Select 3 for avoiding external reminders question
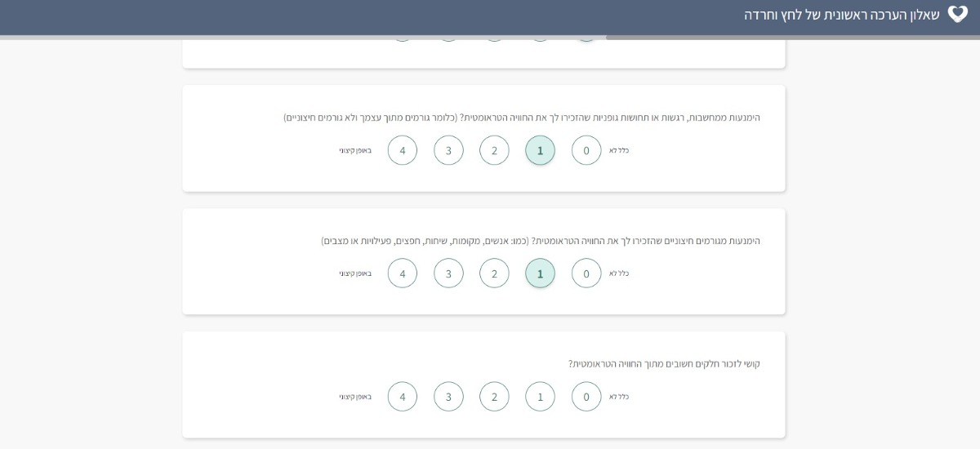The height and width of the screenshot is (449, 980). [448, 273]
